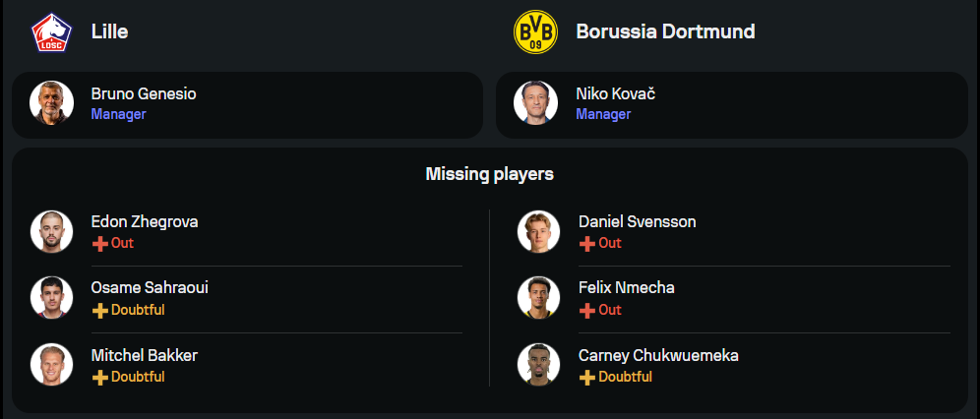The width and height of the screenshot is (980, 419).
Task: Click Mitchel Bakker's player avatar
Action: coord(52,365)
